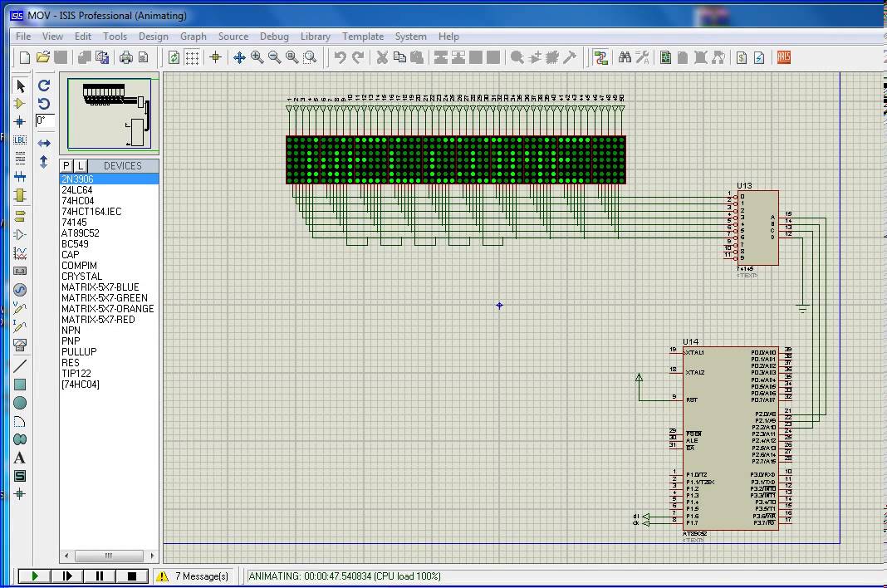Click the P pick devices button
This screenshot has width=887, height=588.
coord(66,166)
